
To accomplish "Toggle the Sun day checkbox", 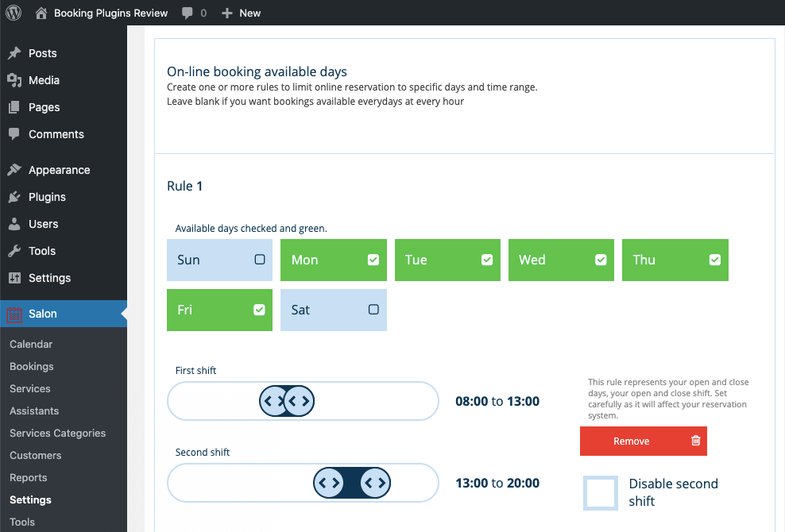I will (259, 259).
